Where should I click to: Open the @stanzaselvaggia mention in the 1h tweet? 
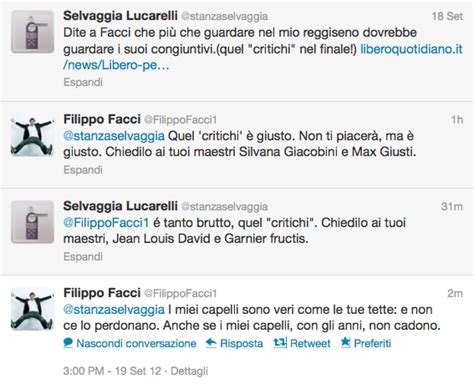pyautogui.click(x=114, y=136)
